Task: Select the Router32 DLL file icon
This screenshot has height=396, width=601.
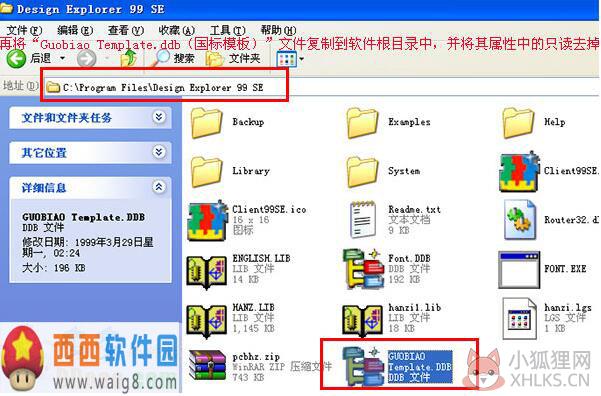Action: point(520,220)
